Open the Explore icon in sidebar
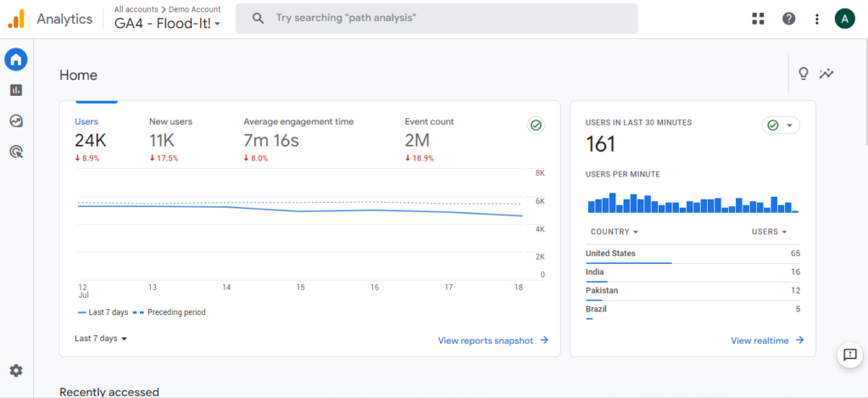Viewport: 868px width, 398px height. (16, 121)
